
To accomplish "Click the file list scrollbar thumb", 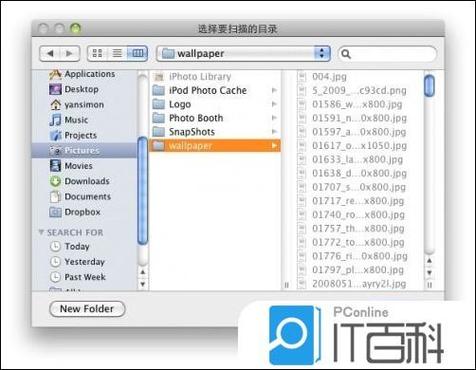I will [x=430, y=86].
